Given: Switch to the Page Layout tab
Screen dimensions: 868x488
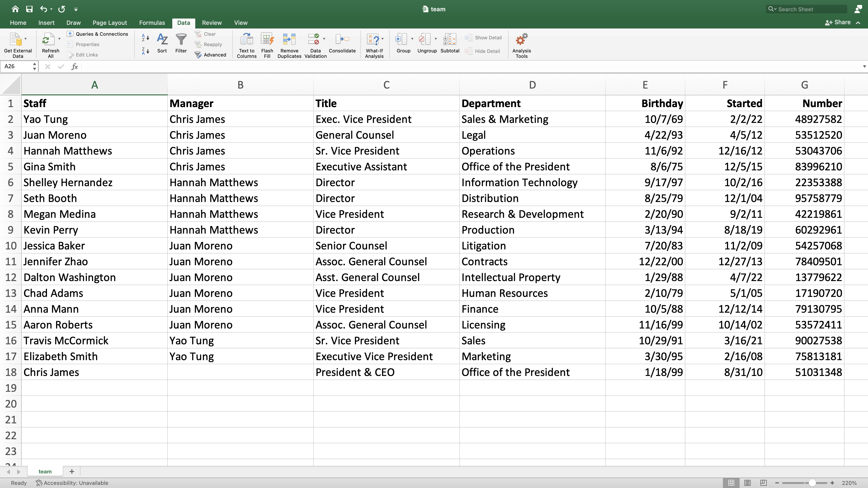Looking at the screenshot, I should pos(109,23).
